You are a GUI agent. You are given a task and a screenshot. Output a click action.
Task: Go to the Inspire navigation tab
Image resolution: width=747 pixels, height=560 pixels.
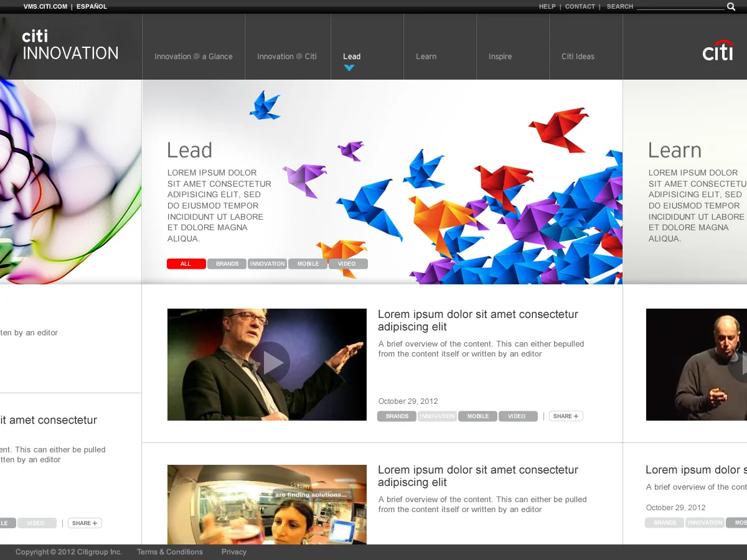pyautogui.click(x=500, y=57)
